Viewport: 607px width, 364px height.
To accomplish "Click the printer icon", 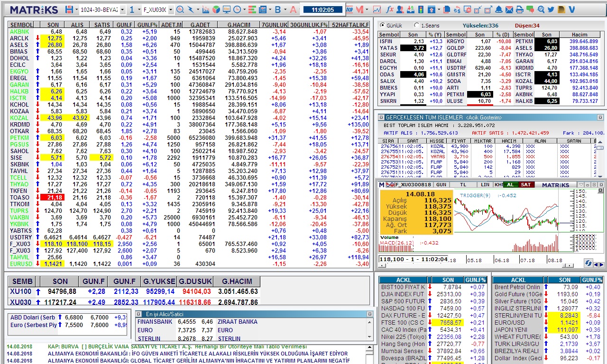I will pyautogui.click(x=519, y=9).
